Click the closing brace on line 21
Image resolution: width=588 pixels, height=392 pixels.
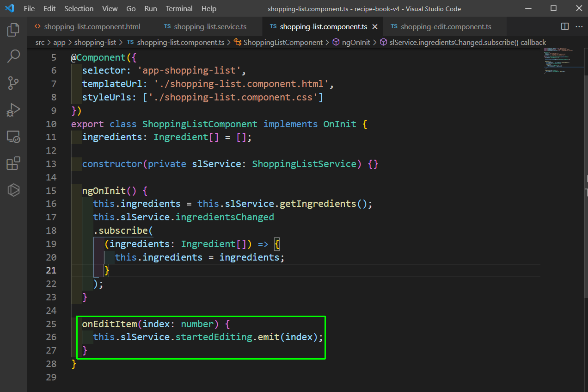pyautogui.click(x=107, y=270)
